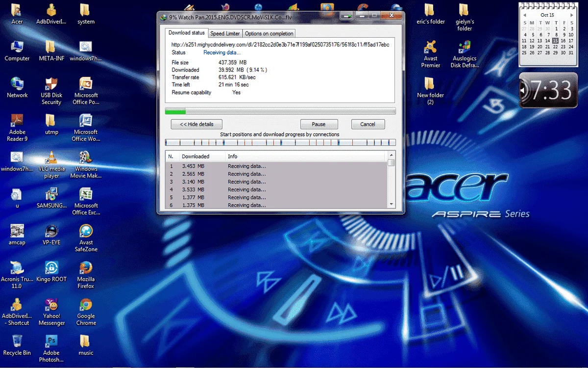The height and width of the screenshot is (368, 588).
Task: Launch Microsoft Office PowerPoint shortcut
Action: point(86,91)
